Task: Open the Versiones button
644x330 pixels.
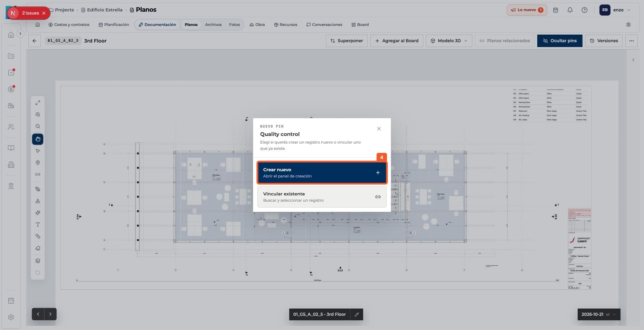Action: tap(604, 41)
